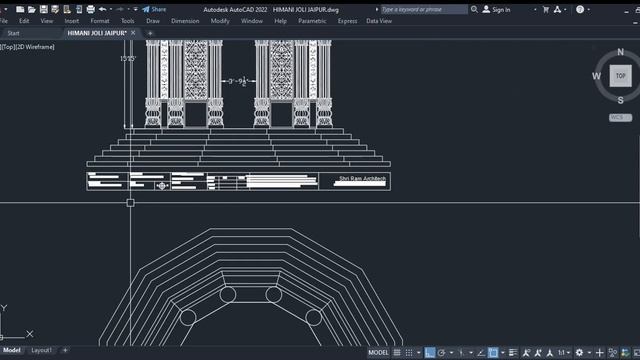Open the Parametric menu

pos(312,21)
